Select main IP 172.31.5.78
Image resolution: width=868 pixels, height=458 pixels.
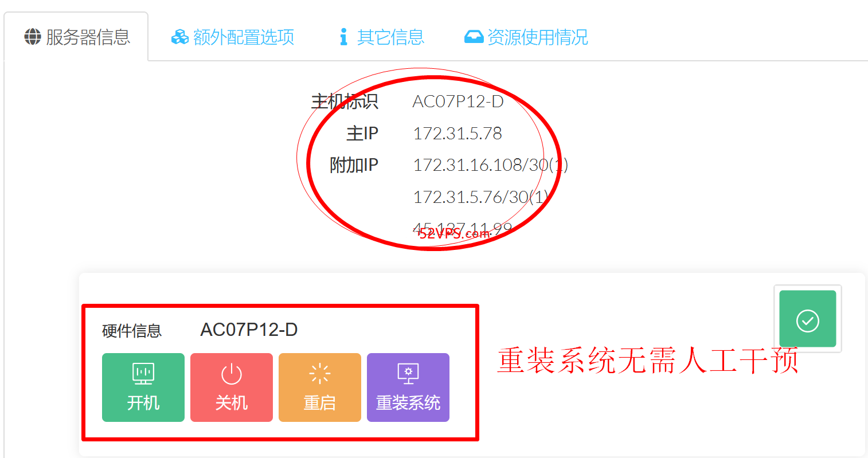click(x=458, y=134)
